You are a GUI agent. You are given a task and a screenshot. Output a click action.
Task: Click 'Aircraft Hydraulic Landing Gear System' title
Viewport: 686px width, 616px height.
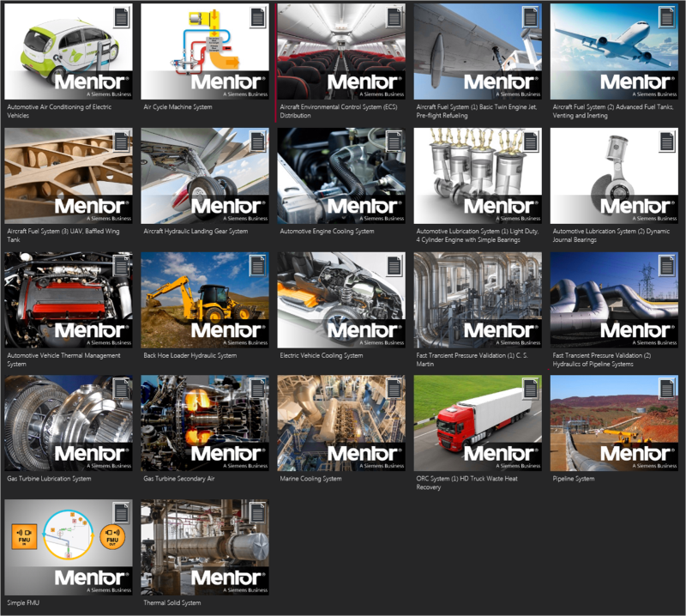pos(196,231)
